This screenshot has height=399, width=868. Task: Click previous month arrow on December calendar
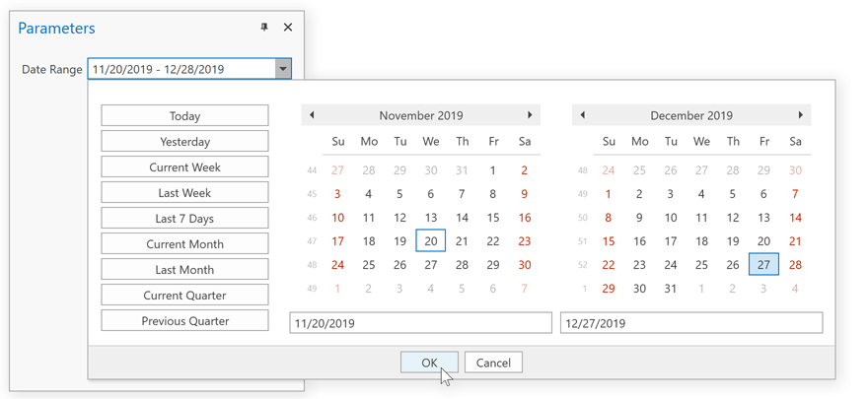click(583, 115)
